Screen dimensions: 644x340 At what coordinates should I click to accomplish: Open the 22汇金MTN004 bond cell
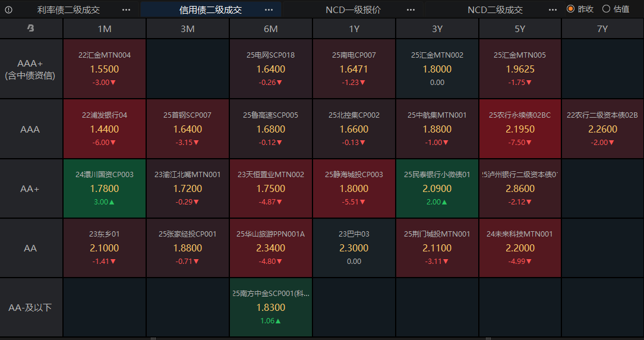coord(105,68)
